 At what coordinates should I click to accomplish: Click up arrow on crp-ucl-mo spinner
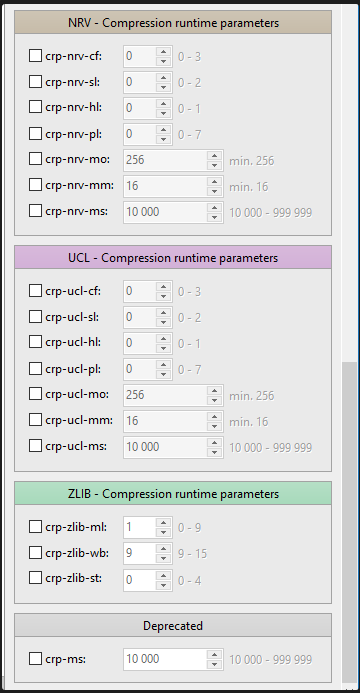(x=215, y=390)
